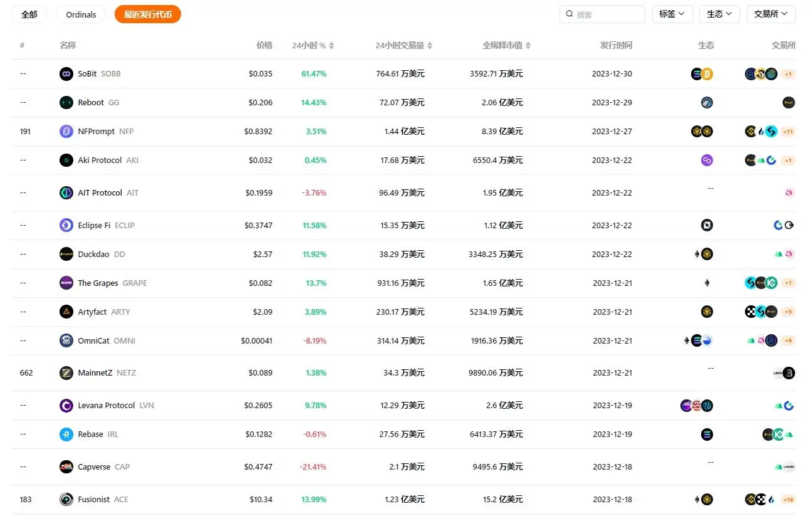The width and height of the screenshot is (812, 516).
Task: Focus the 搜索 search field
Action: [x=602, y=14]
